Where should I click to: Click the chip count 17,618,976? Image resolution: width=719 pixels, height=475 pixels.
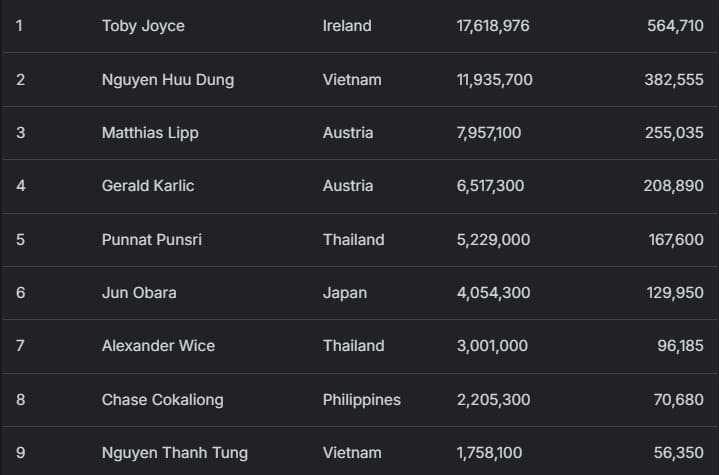click(x=493, y=26)
